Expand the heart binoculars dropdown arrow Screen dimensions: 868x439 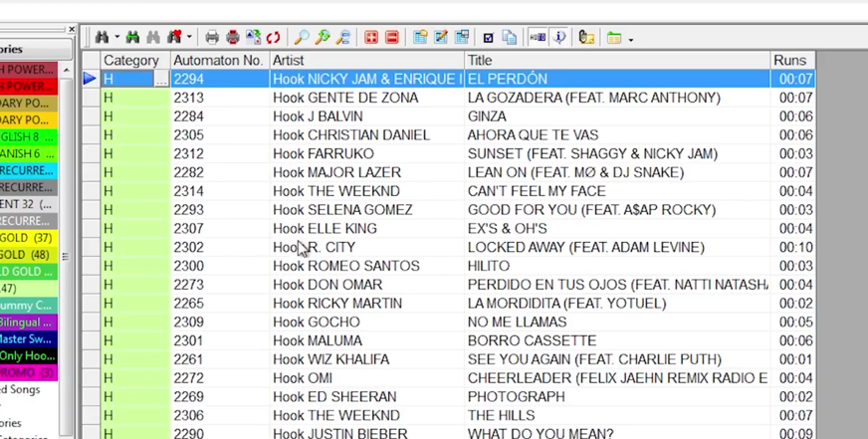click(189, 38)
